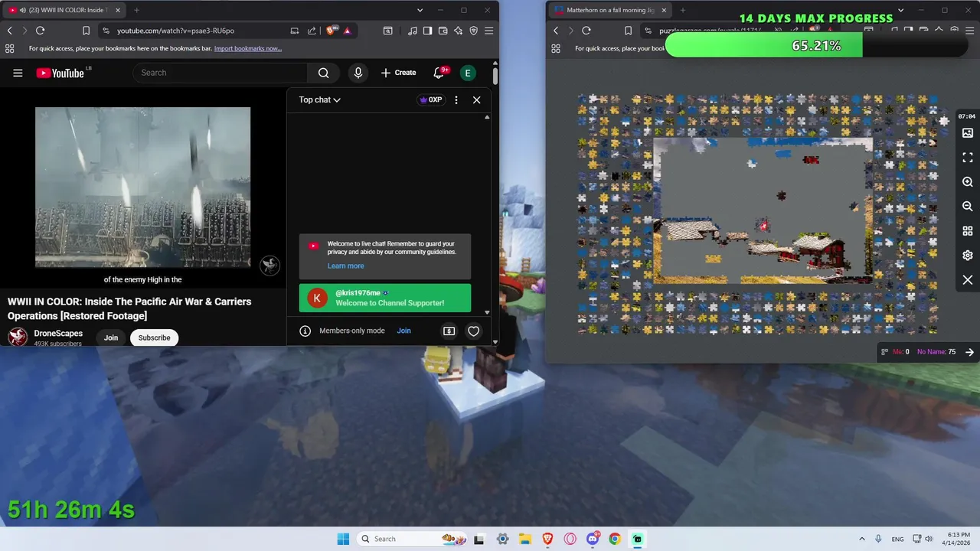Open Leo AI sparkle icon
Image resolution: width=980 pixels, height=551 pixels.
click(458, 31)
